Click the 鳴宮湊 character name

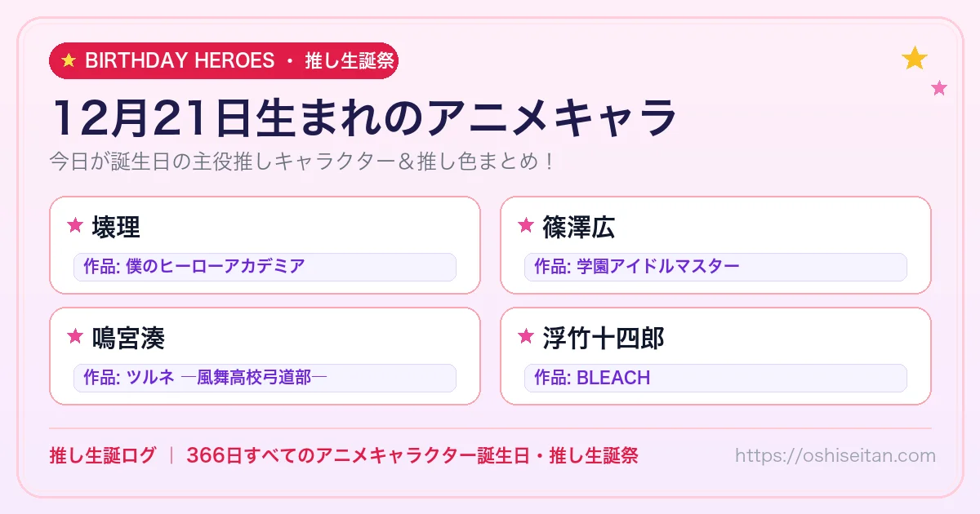pos(128,337)
